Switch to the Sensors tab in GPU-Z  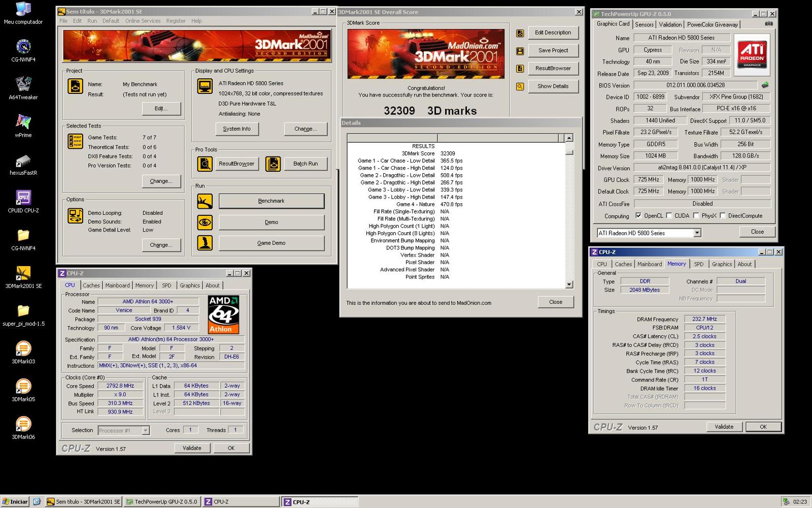pyautogui.click(x=644, y=24)
